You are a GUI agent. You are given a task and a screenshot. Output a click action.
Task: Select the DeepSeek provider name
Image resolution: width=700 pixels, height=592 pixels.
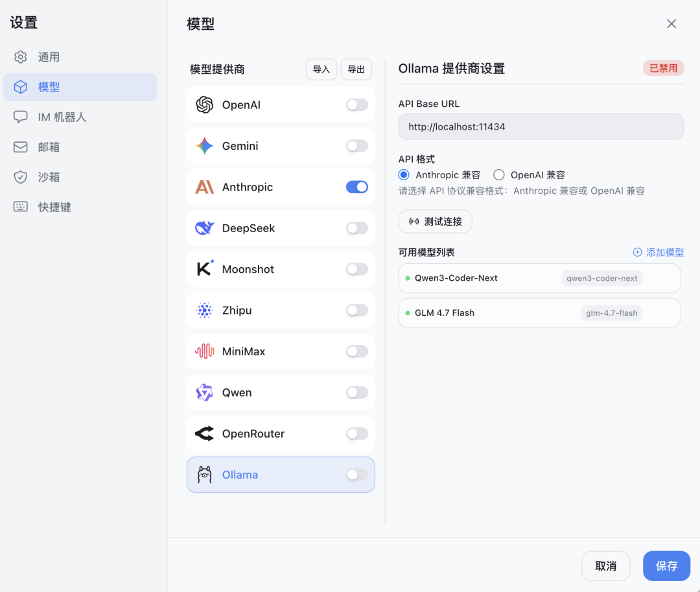248,228
